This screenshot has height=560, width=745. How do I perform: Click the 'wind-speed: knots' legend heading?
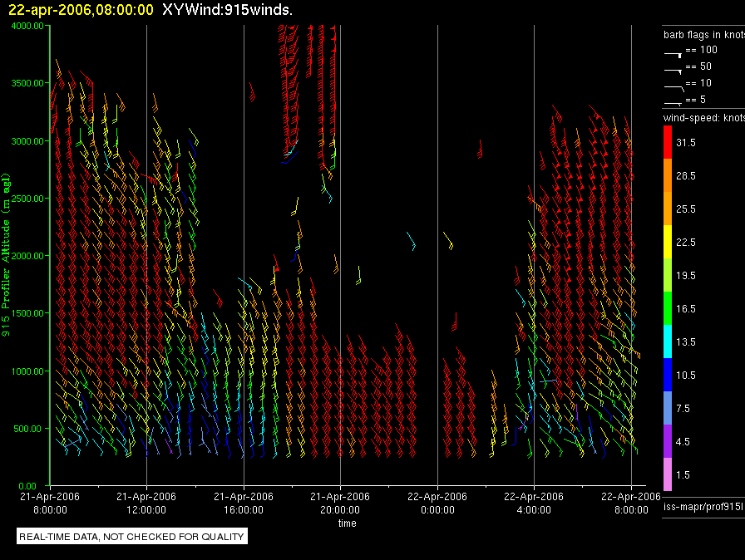point(704,118)
